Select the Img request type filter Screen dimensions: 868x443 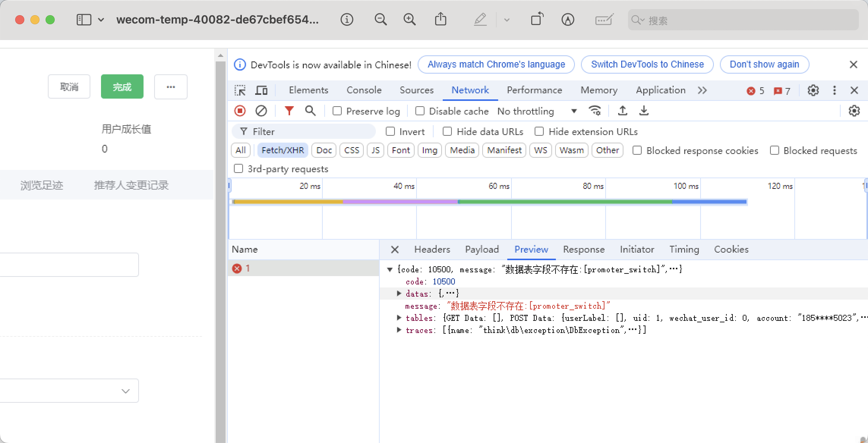[x=429, y=150]
